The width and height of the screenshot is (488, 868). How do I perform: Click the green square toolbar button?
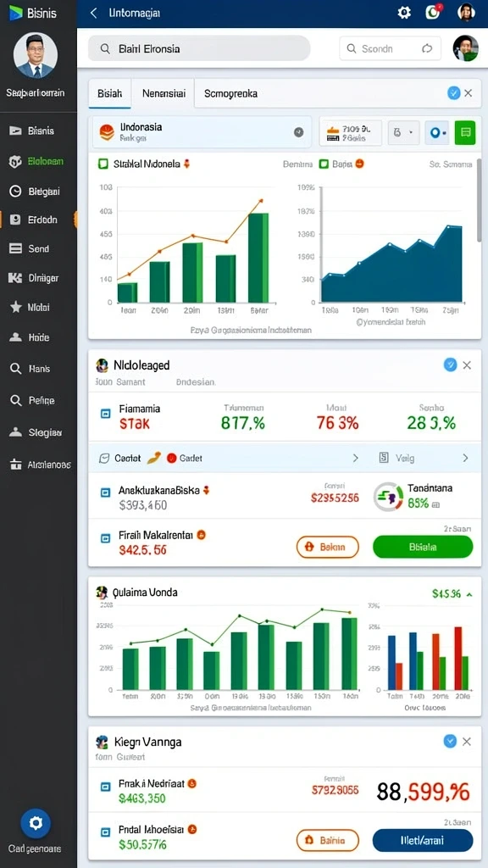point(465,132)
